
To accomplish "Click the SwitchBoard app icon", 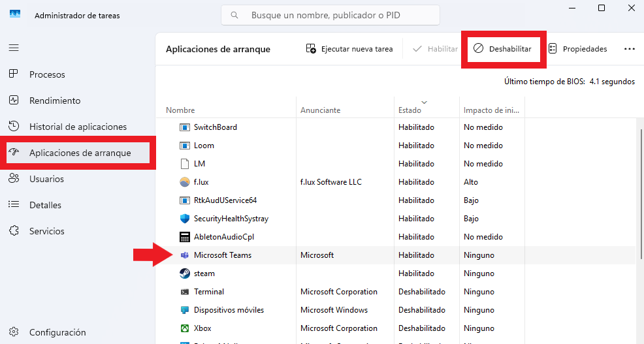I will [x=185, y=127].
